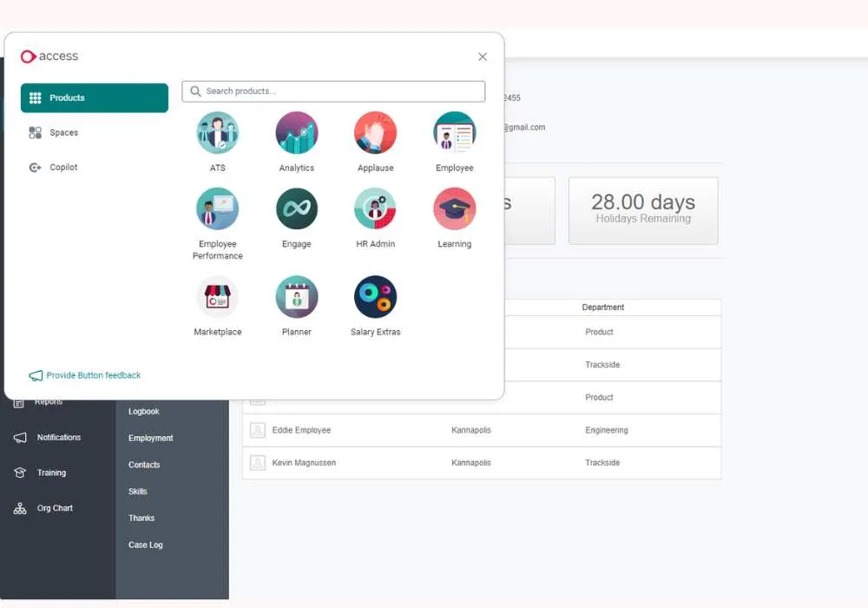This screenshot has height=608, width=868.
Task: Open the Eddie Employee row
Action: [x=482, y=430]
